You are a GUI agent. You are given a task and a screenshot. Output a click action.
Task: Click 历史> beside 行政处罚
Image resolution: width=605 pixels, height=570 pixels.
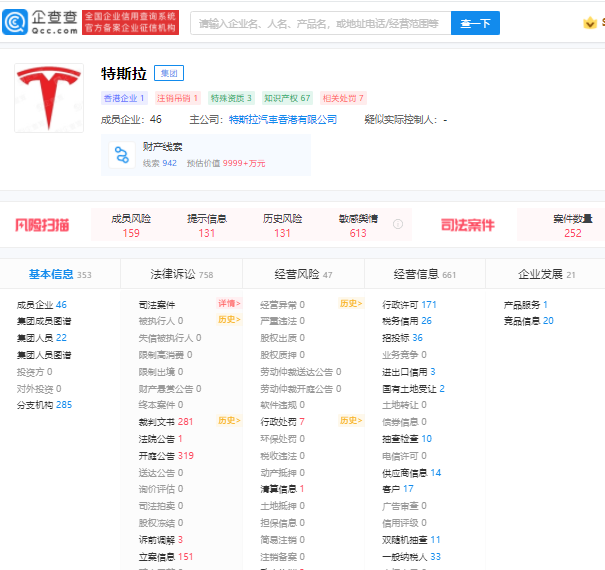pos(351,420)
